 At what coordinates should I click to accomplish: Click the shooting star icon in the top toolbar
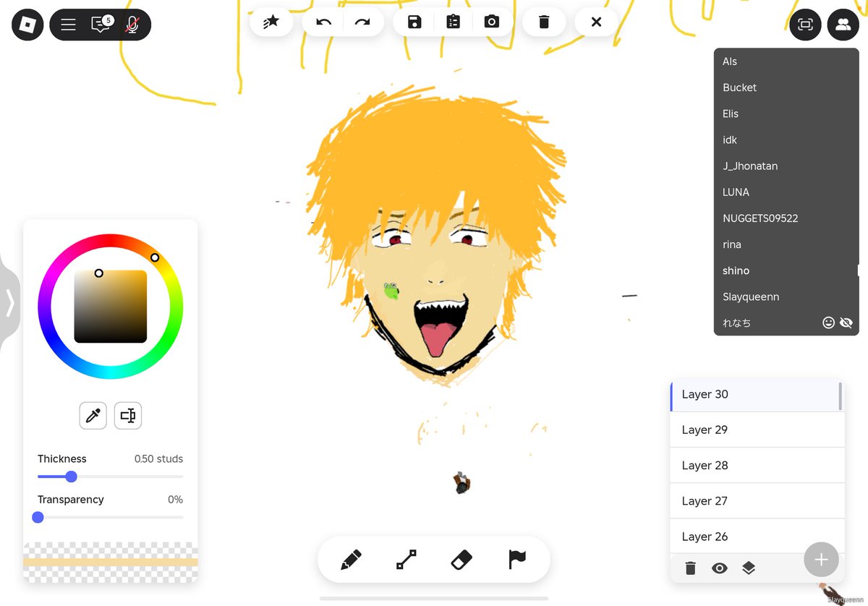coord(271,22)
